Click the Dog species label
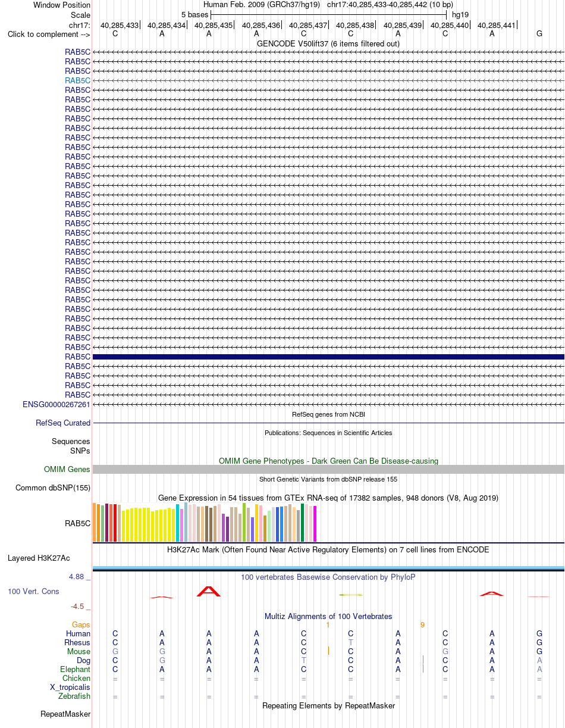 point(83,661)
